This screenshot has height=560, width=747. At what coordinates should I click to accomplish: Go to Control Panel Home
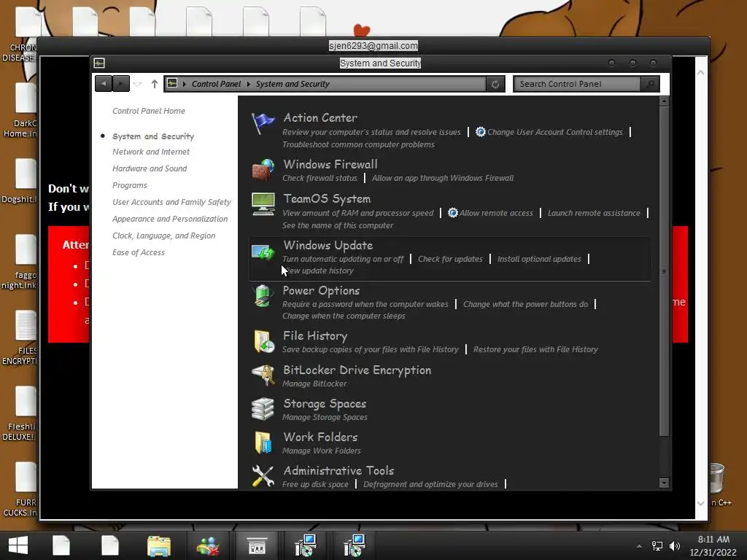pyautogui.click(x=149, y=111)
